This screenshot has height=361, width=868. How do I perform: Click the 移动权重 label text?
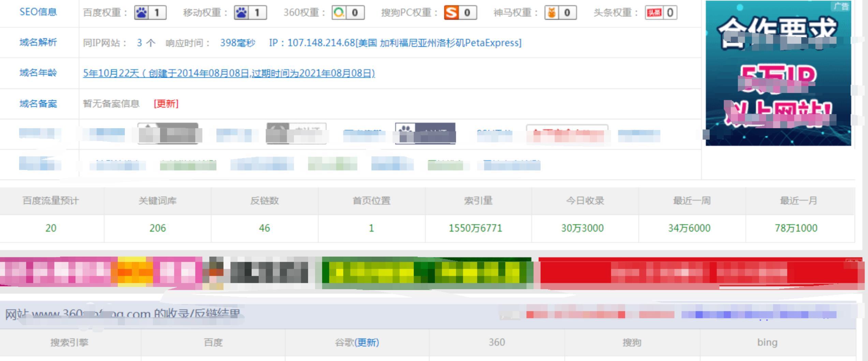[x=205, y=13]
